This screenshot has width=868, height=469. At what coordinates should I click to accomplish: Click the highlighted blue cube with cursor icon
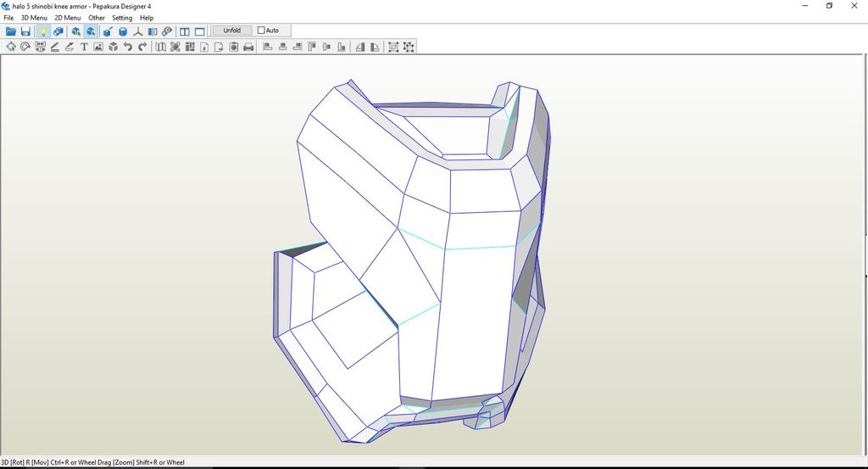click(x=91, y=31)
